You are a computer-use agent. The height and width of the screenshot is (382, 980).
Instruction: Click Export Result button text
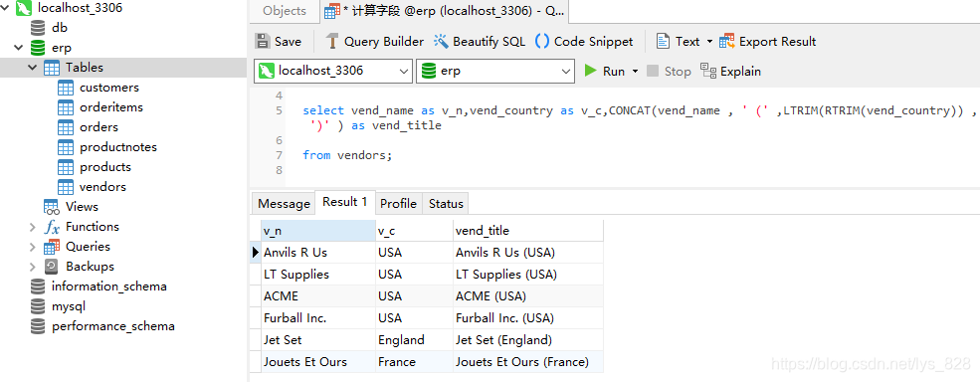click(x=777, y=42)
